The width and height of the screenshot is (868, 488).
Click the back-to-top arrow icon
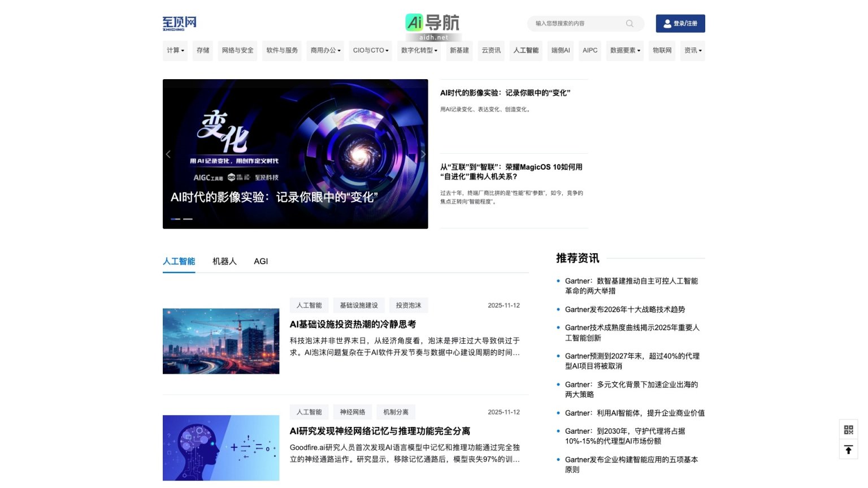coord(848,450)
